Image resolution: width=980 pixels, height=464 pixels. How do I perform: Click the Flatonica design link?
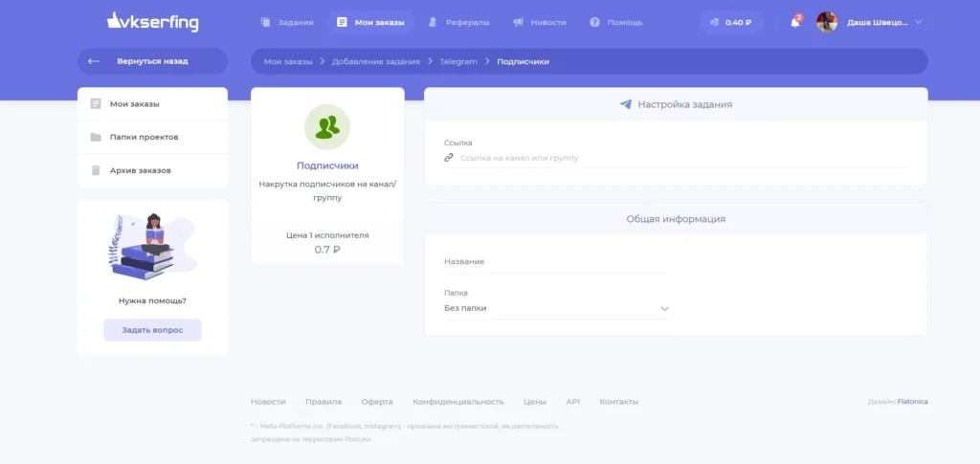(x=912, y=402)
